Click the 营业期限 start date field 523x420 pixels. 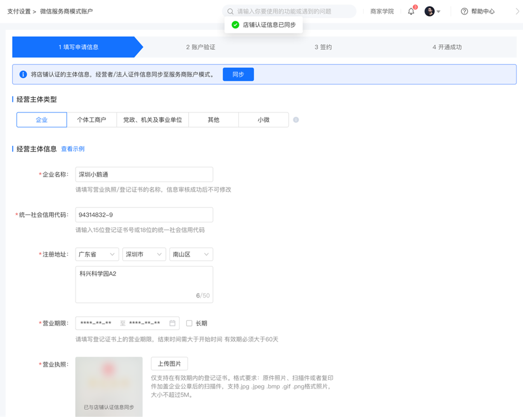coord(96,323)
